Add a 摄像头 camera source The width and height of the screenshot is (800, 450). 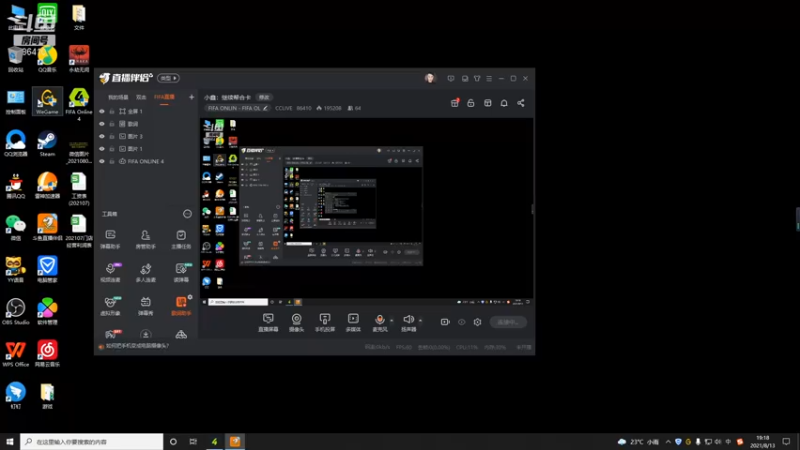click(x=296, y=323)
